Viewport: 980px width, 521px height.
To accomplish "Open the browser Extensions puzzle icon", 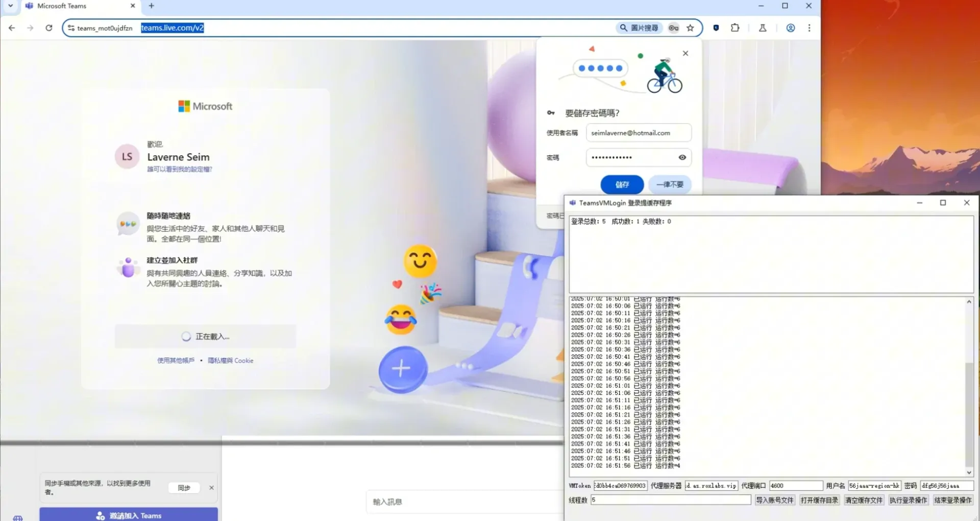I will point(735,28).
